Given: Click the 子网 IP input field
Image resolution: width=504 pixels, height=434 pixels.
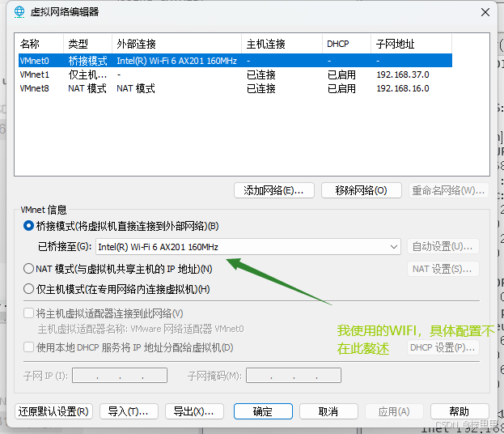Looking at the screenshot, I should point(120,376).
